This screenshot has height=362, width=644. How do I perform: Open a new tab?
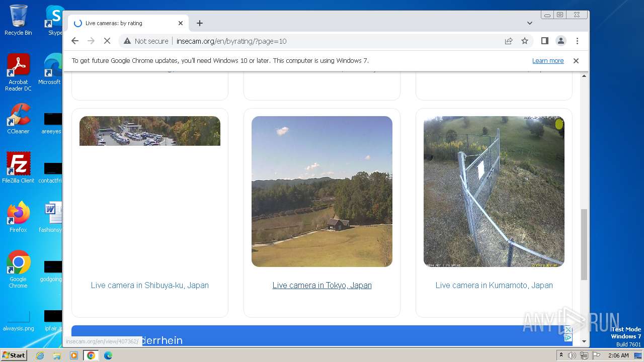[x=200, y=23]
